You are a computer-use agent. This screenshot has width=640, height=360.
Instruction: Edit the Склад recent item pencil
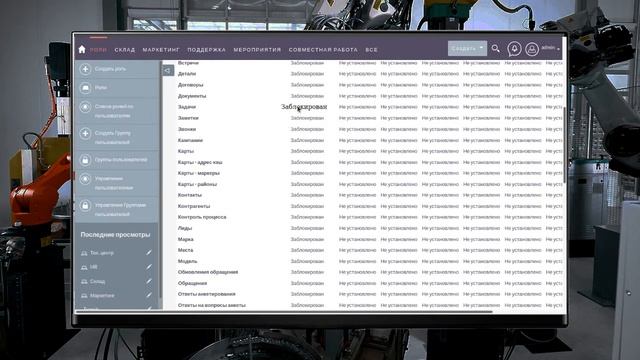tap(149, 281)
